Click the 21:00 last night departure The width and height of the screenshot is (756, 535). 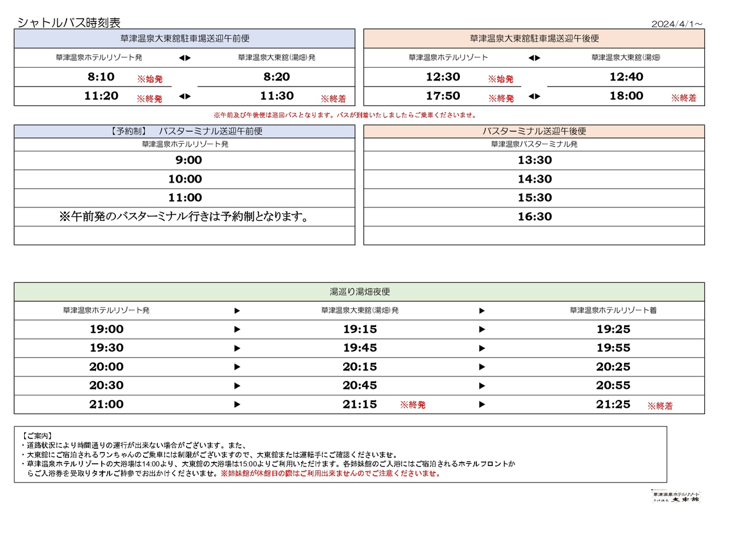[107, 404]
